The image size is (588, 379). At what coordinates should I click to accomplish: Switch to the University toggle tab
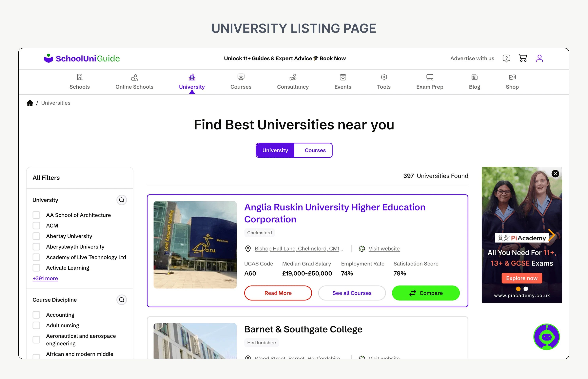275,150
